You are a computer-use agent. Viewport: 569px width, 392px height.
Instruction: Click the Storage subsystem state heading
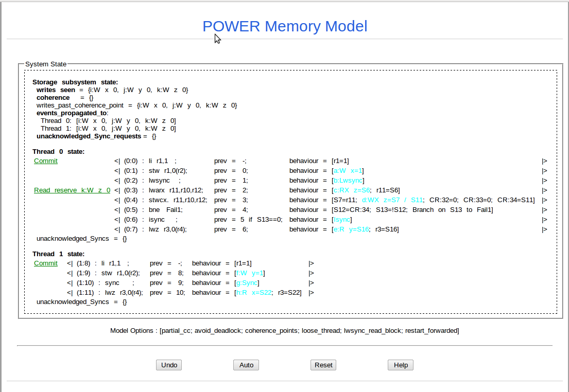click(x=75, y=82)
